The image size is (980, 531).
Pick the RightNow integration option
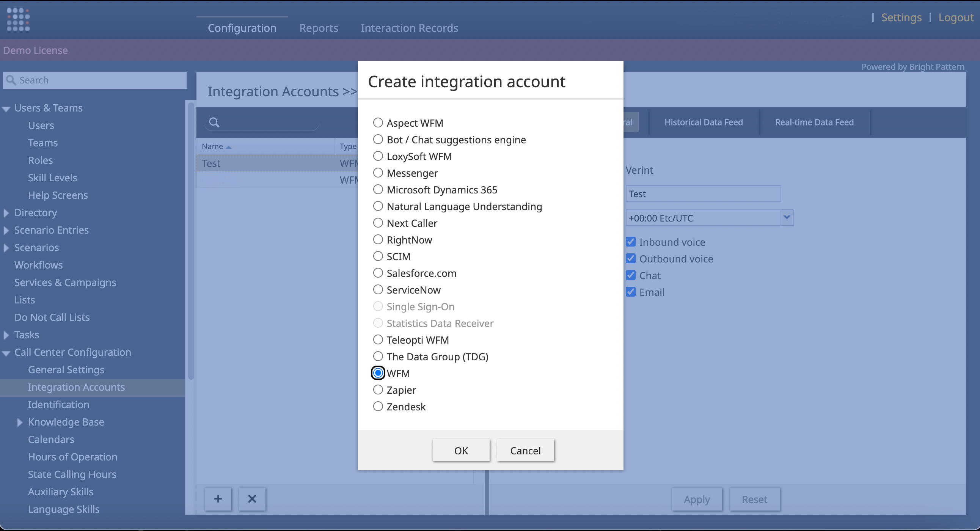(378, 240)
